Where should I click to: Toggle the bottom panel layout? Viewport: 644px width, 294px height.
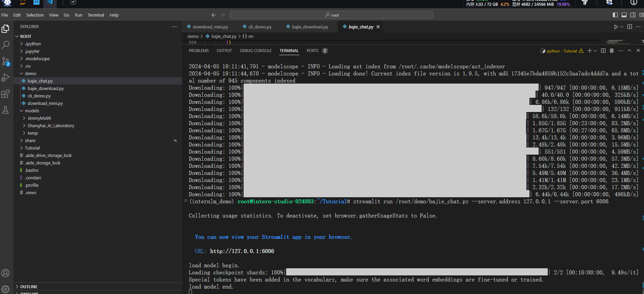tap(624, 15)
